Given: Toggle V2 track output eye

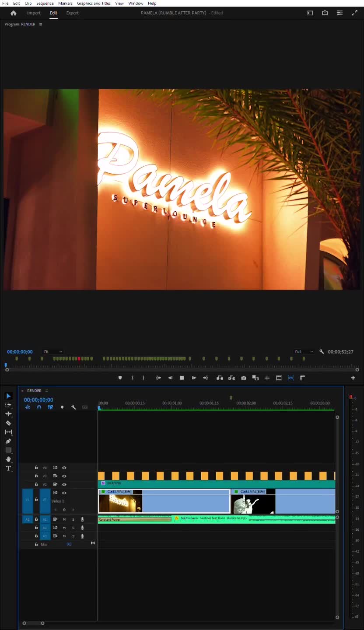Looking at the screenshot, I should (64, 484).
